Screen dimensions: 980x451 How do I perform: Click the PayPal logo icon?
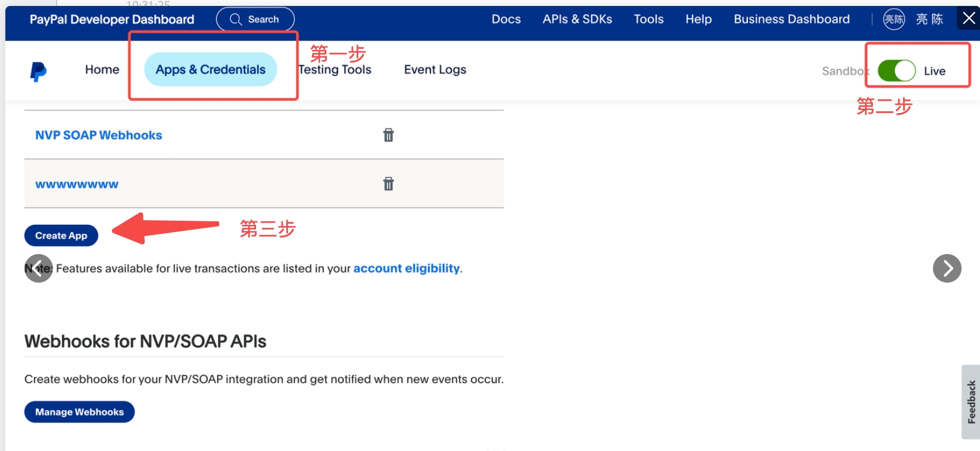coord(38,71)
